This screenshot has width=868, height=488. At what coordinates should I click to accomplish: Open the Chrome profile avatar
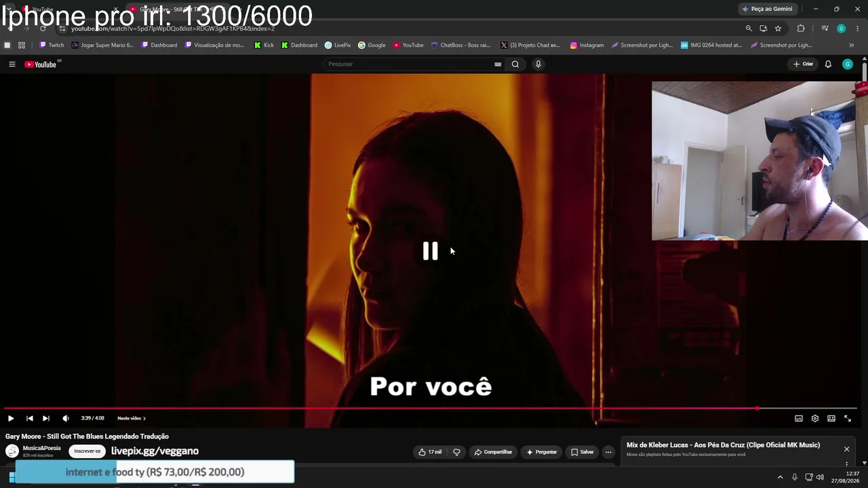(841, 28)
